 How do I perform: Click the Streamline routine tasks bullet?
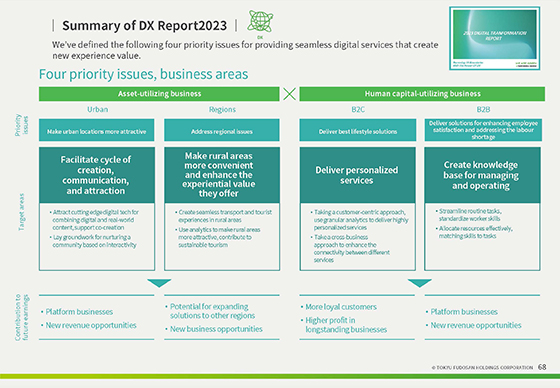click(469, 215)
